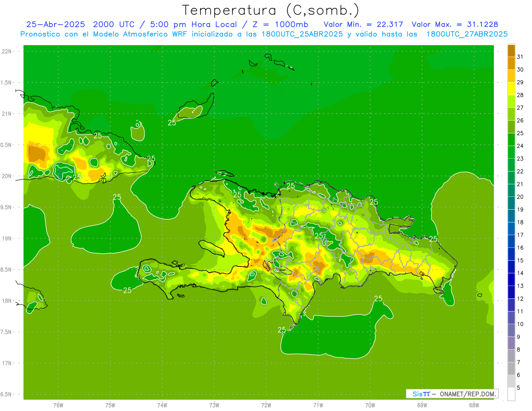Viewport: 532px width, 411px height.
Task: Click the "20N" latitude axis label
Action: tap(8, 176)
